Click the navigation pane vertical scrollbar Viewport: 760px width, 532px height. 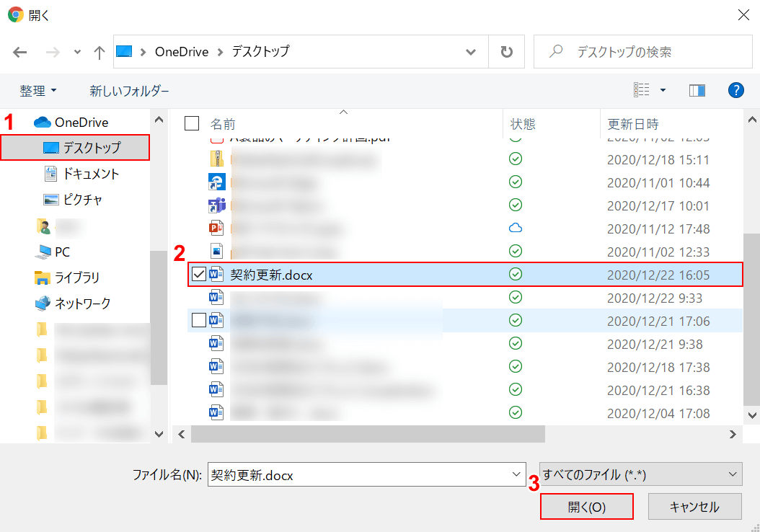pos(159,317)
